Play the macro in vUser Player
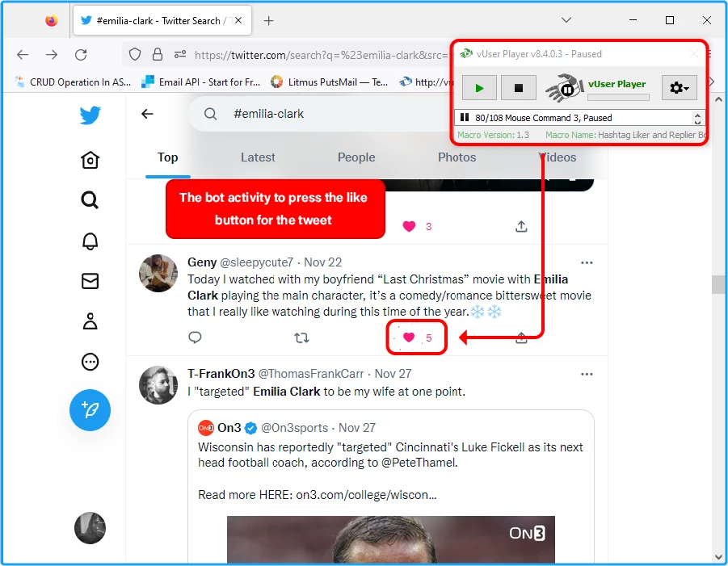 click(479, 88)
